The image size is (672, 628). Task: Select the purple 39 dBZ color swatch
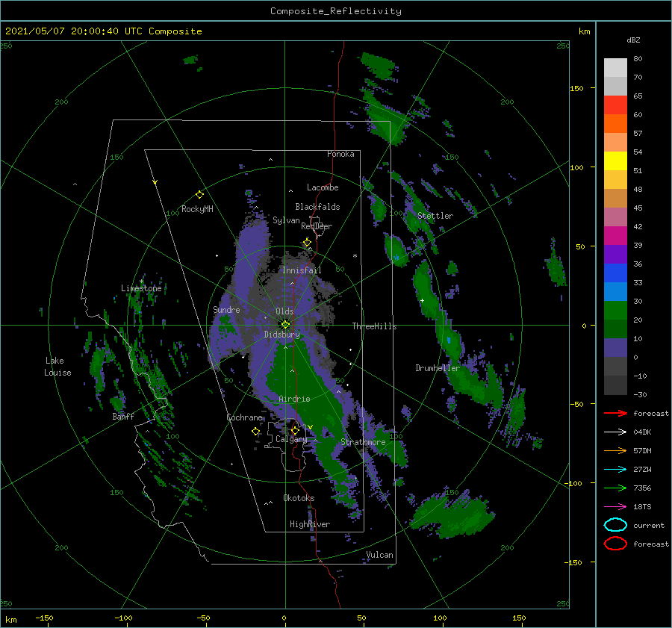coord(615,254)
